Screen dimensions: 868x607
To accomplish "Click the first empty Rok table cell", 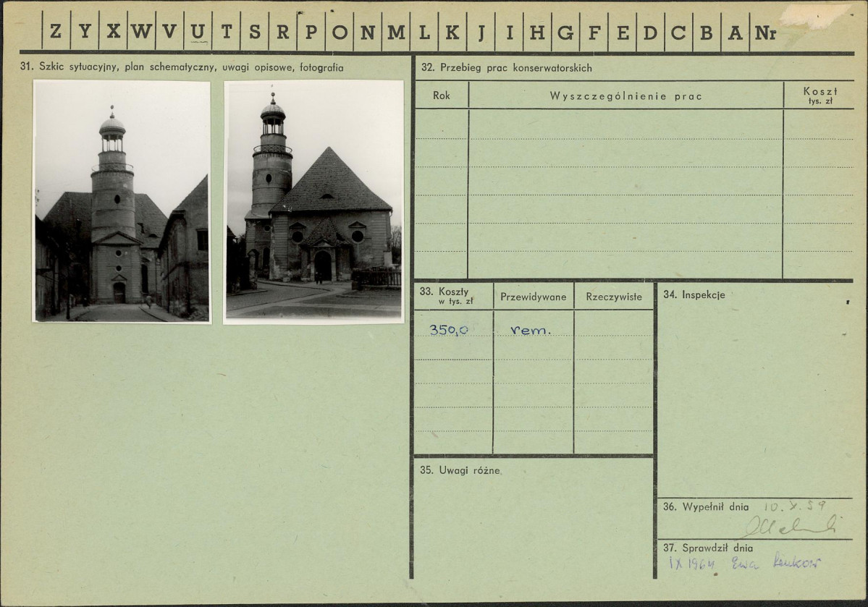I will pos(441,124).
